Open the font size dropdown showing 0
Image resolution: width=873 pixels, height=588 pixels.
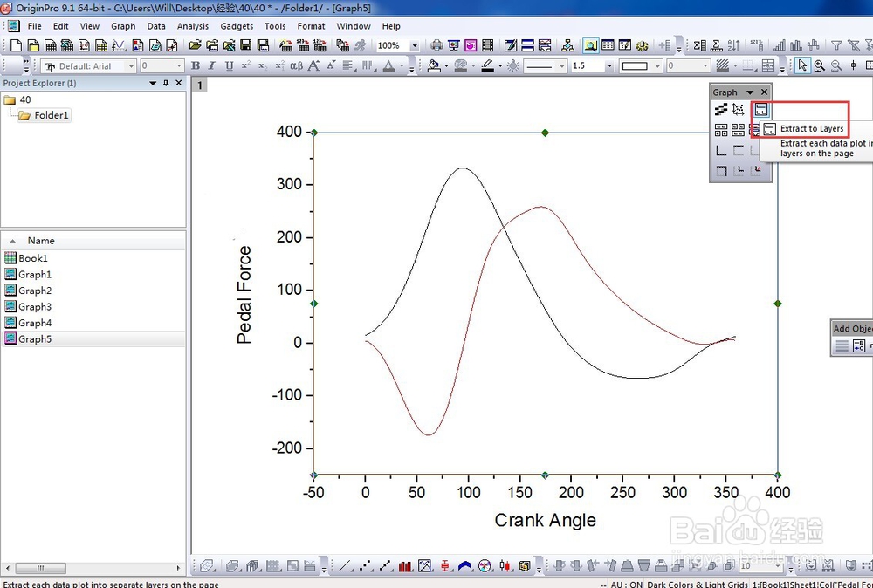[179, 66]
